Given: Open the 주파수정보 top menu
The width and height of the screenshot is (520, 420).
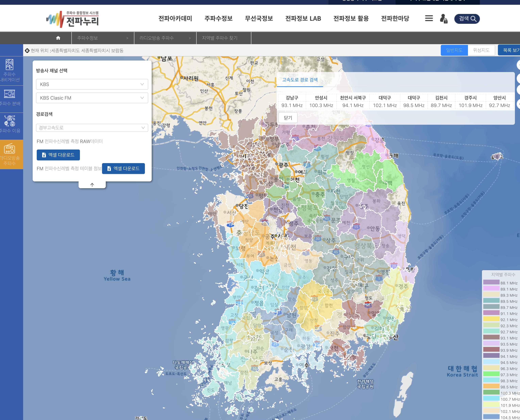Looking at the screenshot, I should pos(218,18).
